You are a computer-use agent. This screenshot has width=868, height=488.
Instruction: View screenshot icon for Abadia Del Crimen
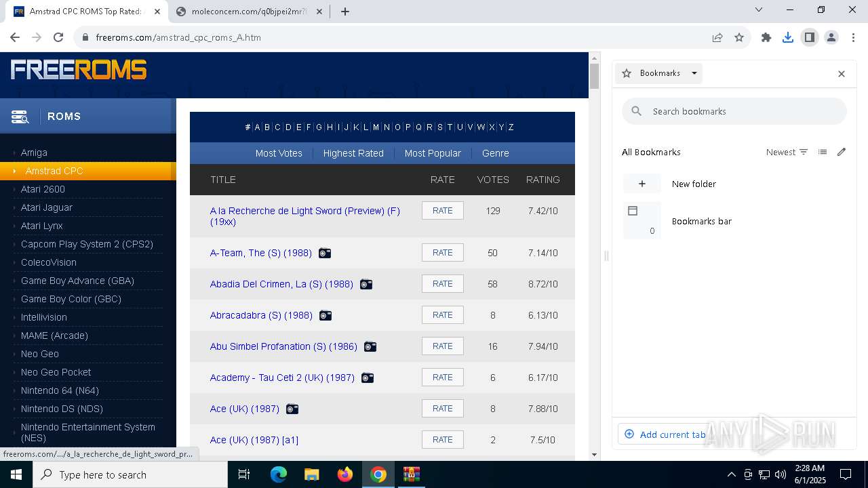[366, 284]
